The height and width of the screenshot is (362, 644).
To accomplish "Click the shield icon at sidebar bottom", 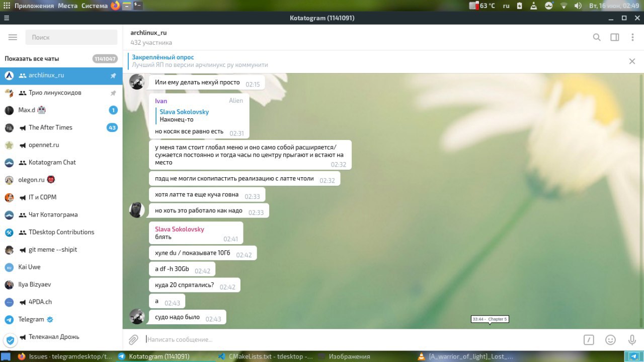I will coord(10,340).
